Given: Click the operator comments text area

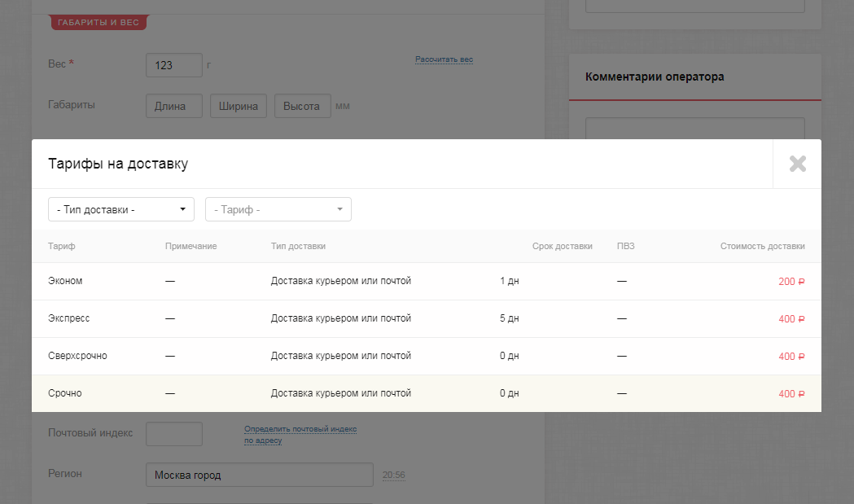Looking at the screenshot, I should click(695, 129).
